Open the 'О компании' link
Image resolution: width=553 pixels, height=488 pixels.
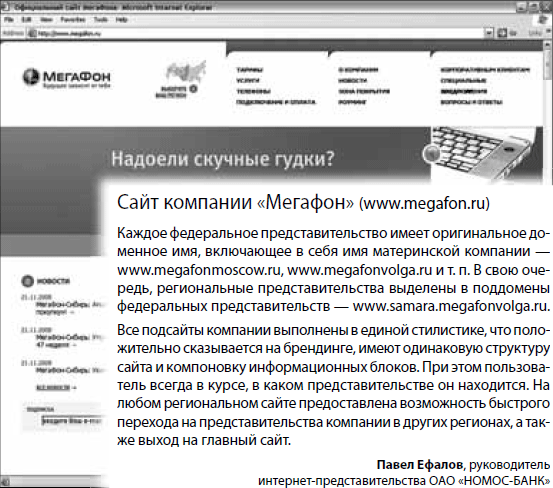point(358,70)
